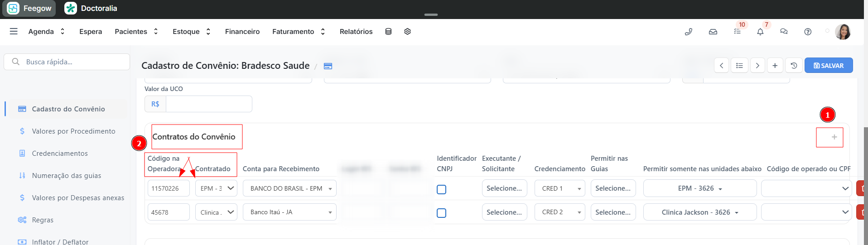The height and width of the screenshot is (245, 868).
Task: Open the settings gear in the top menu
Action: tap(407, 32)
